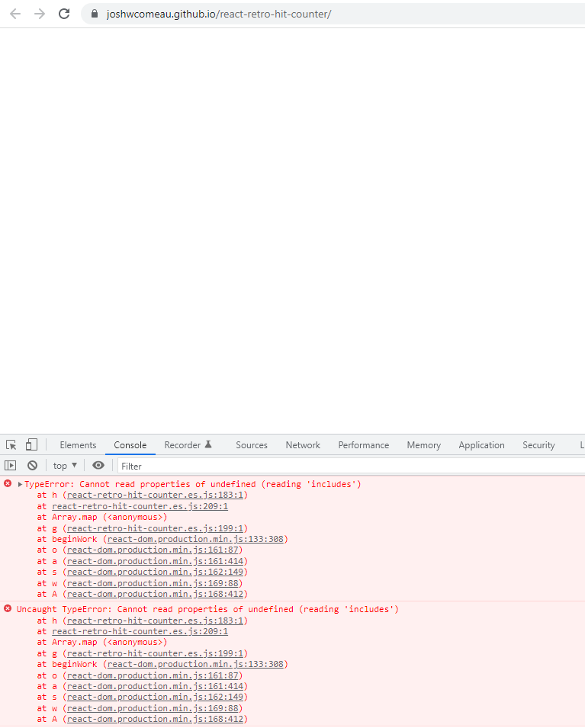Open beginWork 133:308 link in first error
Image resolution: width=585 pixels, height=728 pixels.
pyautogui.click(x=195, y=539)
